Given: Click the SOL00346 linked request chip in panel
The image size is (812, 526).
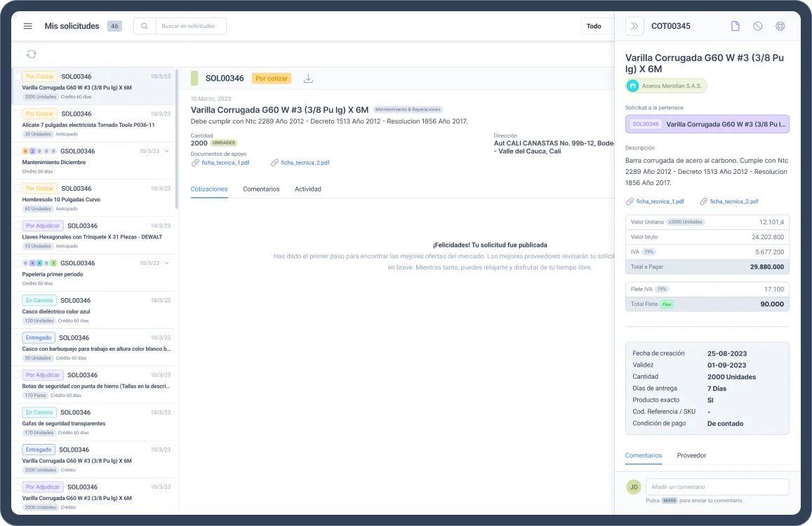Looking at the screenshot, I should coord(707,124).
